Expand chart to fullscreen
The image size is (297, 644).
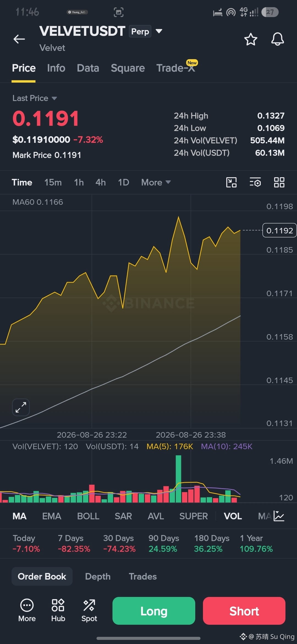[21, 407]
